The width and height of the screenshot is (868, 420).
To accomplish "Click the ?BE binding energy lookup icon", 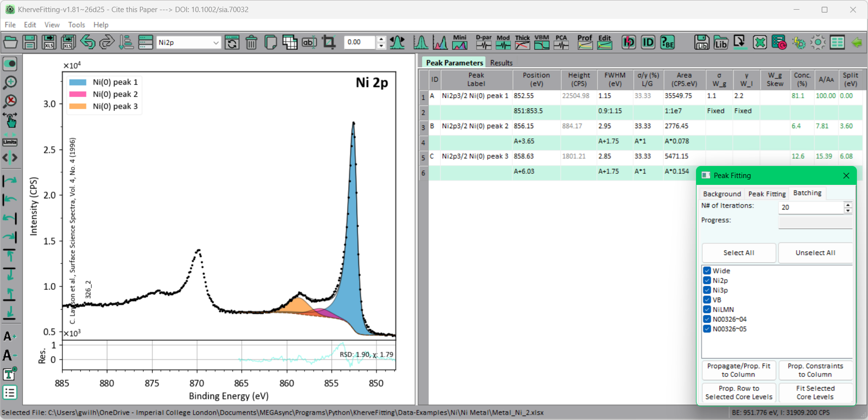I will tap(667, 43).
